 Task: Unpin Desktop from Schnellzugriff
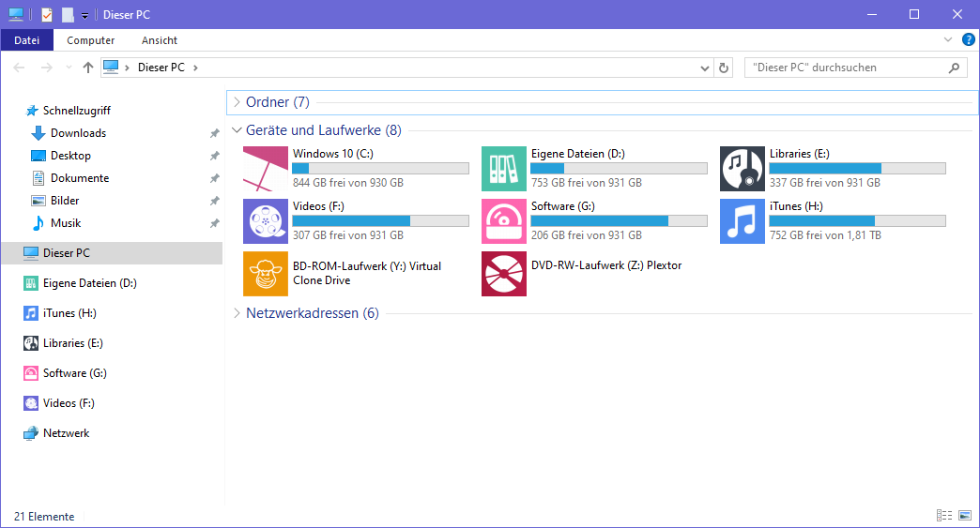tap(214, 156)
